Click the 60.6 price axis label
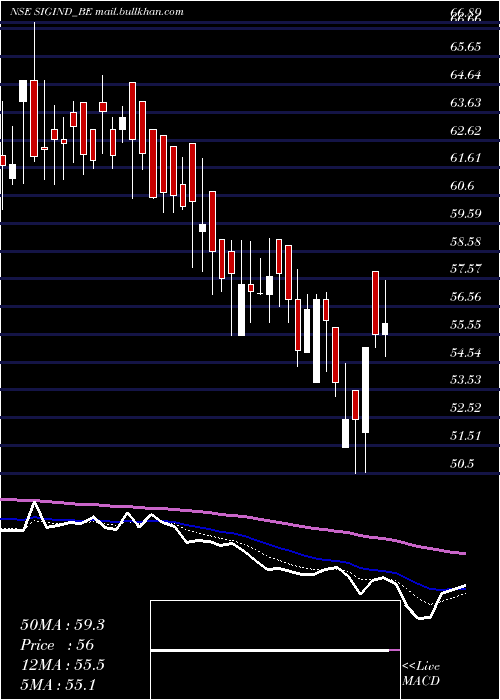This screenshot has width=500, height=700. click(462, 186)
